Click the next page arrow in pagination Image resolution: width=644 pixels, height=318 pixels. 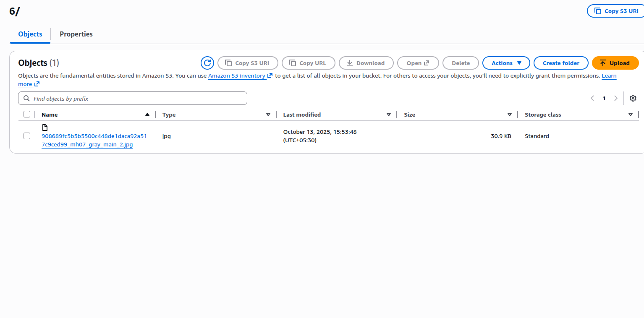[616, 98]
